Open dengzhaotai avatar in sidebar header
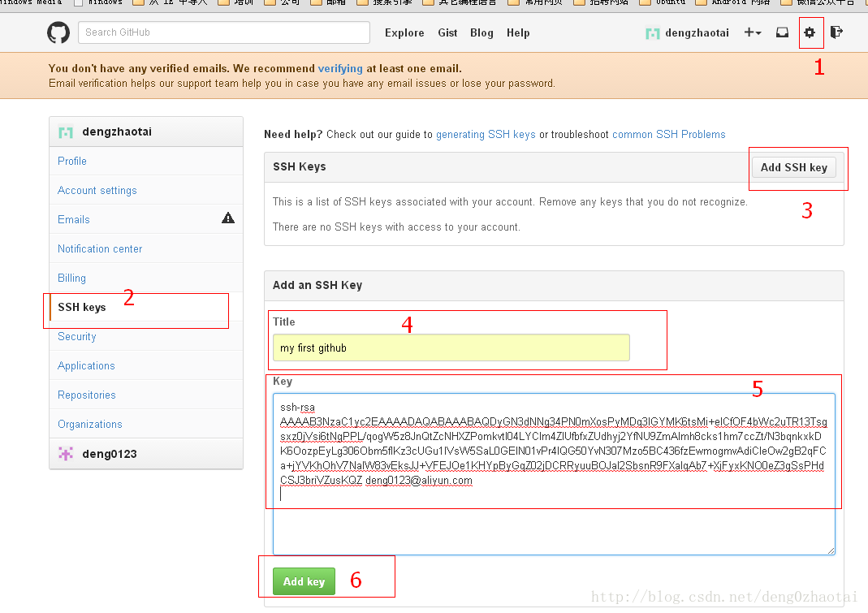 tap(66, 132)
